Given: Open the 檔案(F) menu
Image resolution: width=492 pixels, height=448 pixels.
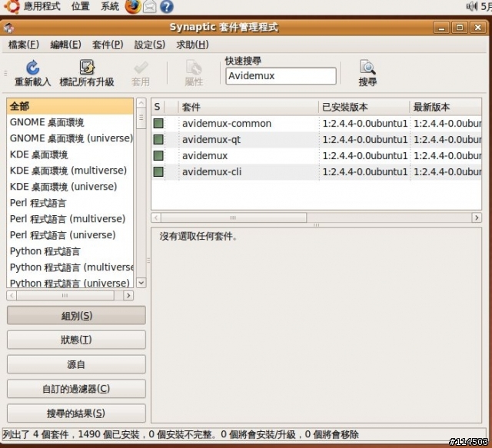Looking at the screenshot, I should 24,45.
